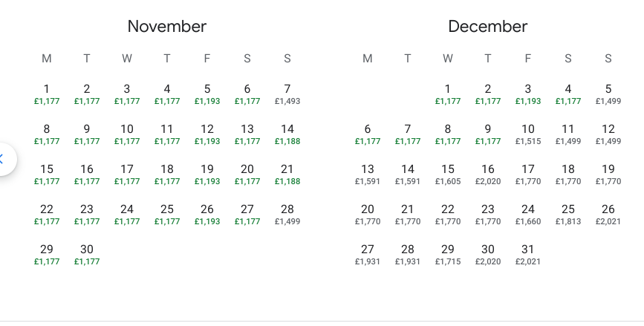Go to previous month with left arrow
The width and height of the screenshot is (644, 326).
[x=3, y=159]
